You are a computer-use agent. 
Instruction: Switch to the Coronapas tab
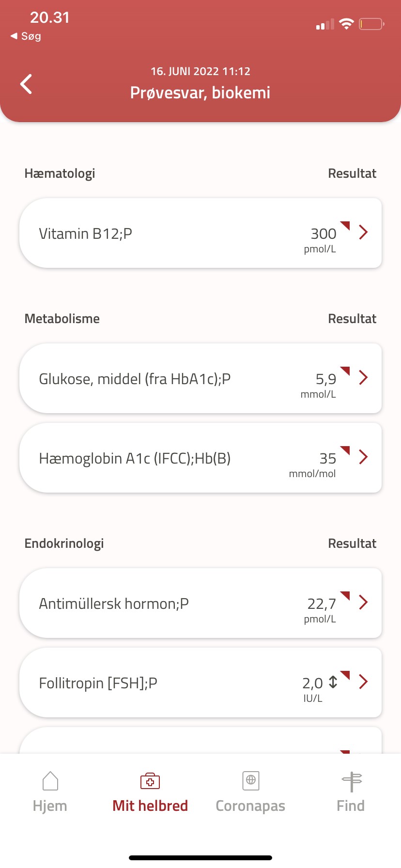click(x=250, y=806)
